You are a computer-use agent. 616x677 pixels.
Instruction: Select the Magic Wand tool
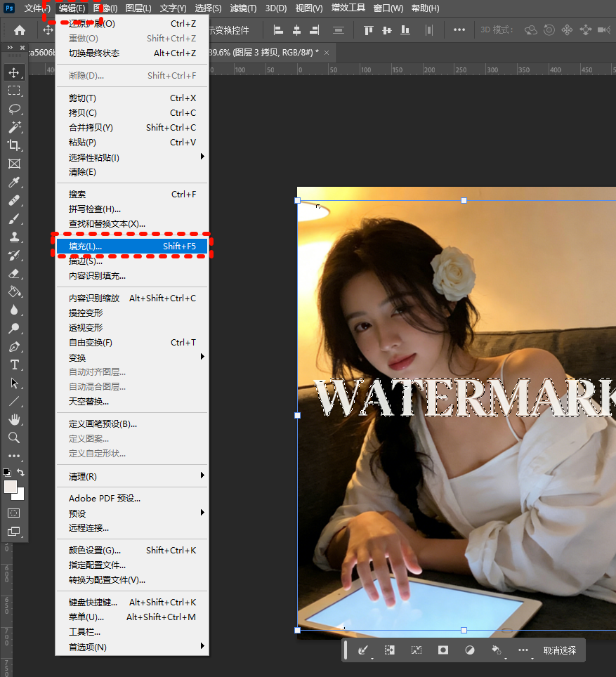click(x=14, y=127)
